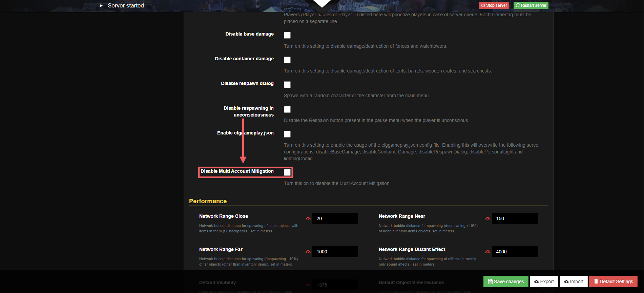Click Disable container damage label
This screenshot has width=644, height=293.
[x=244, y=59]
